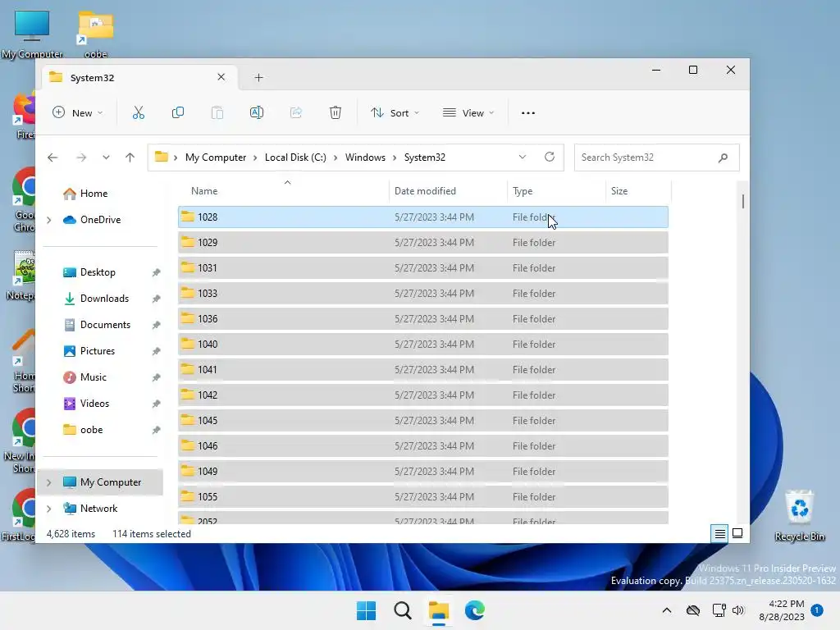Select oobe shortcut desktop icon

(x=96, y=33)
